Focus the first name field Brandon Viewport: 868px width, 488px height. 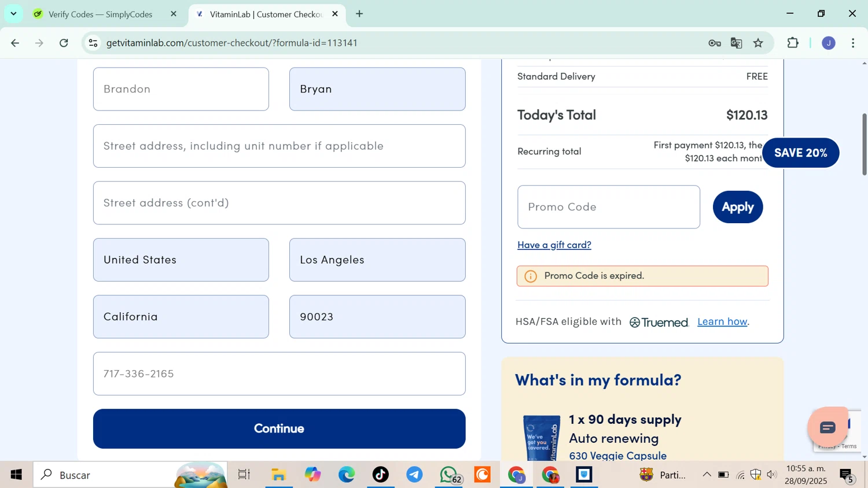[x=181, y=89]
